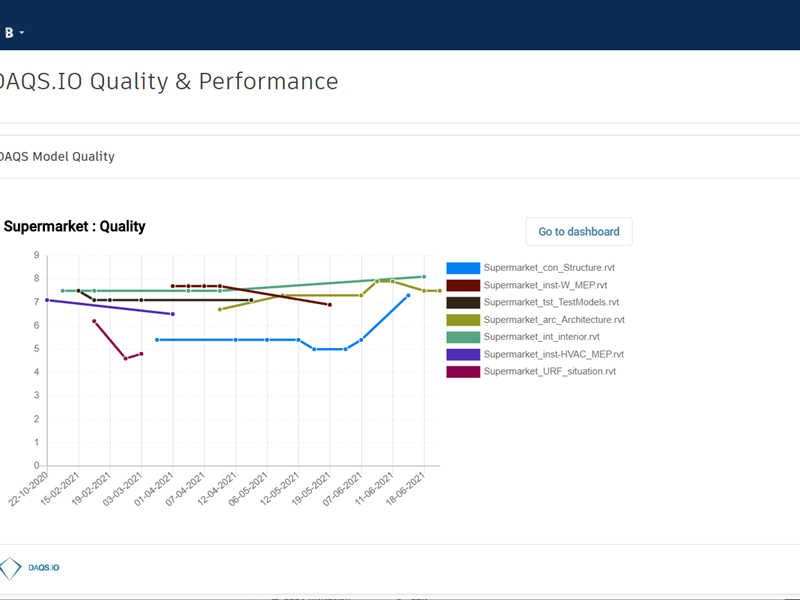800x600 pixels.
Task: Click the green Supermarket_int_interior.rvt legend swatch
Action: (x=463, y=337)
